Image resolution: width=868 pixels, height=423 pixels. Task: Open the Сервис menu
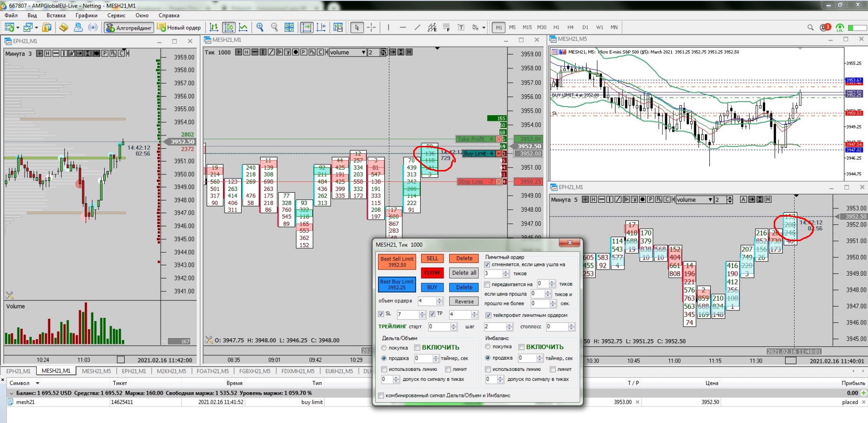pyautogui.click(x=117, y=15)
